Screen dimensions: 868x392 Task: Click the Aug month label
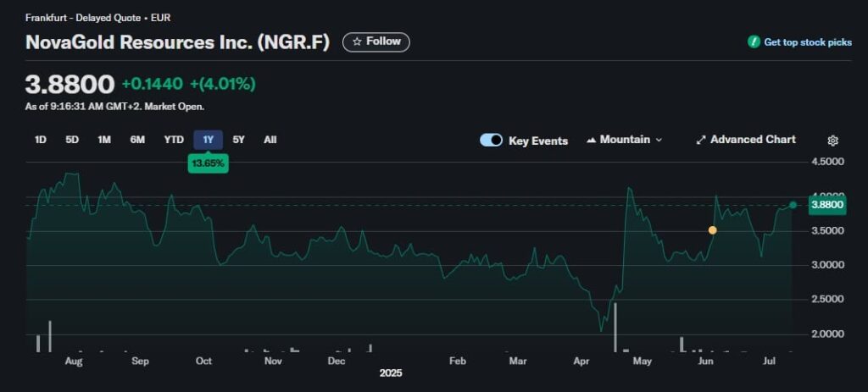pos(74,361)
